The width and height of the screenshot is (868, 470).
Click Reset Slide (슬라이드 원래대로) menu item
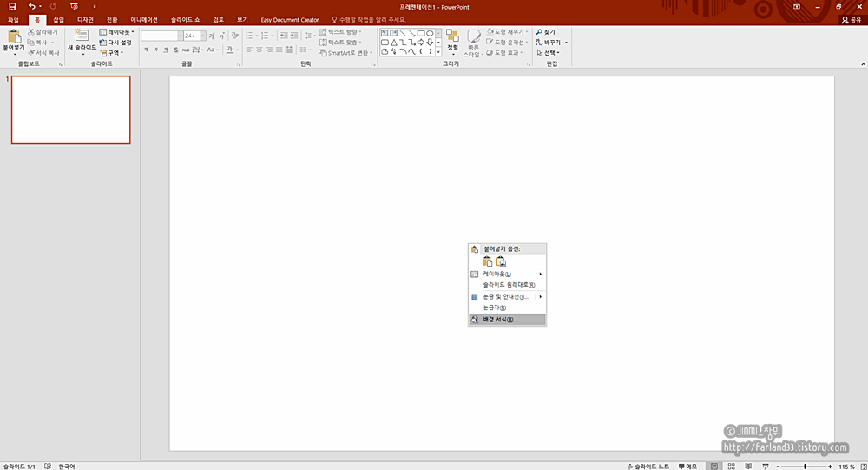[507, 285]
